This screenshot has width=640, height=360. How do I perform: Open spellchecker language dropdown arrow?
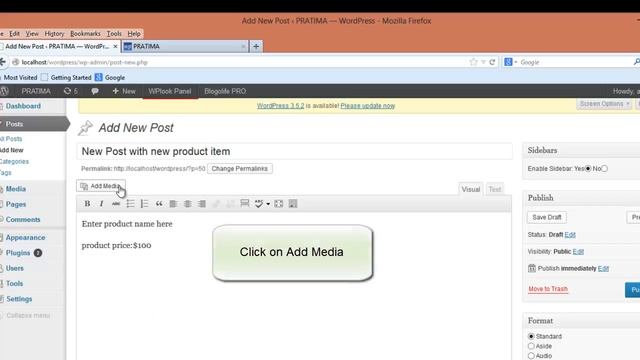[268, 204]
